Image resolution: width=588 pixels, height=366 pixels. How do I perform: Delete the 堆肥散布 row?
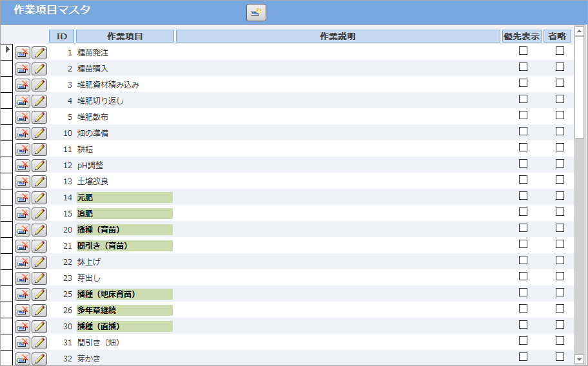23,117
